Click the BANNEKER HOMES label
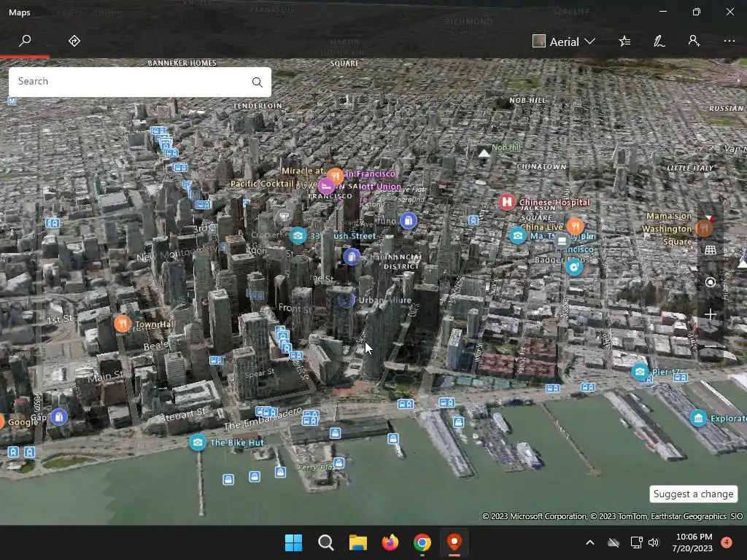 coord(182,63)
